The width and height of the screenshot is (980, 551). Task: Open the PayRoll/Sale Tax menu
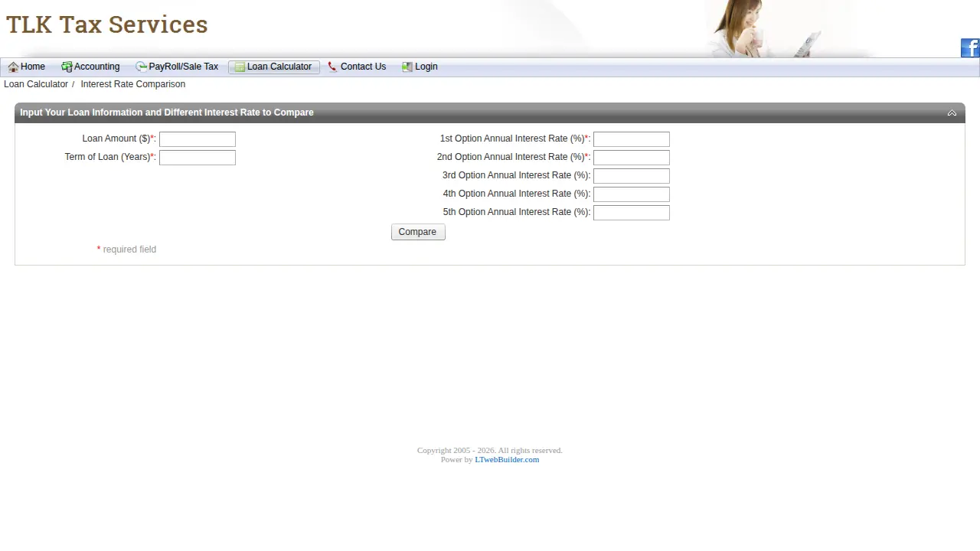point(177,67)
